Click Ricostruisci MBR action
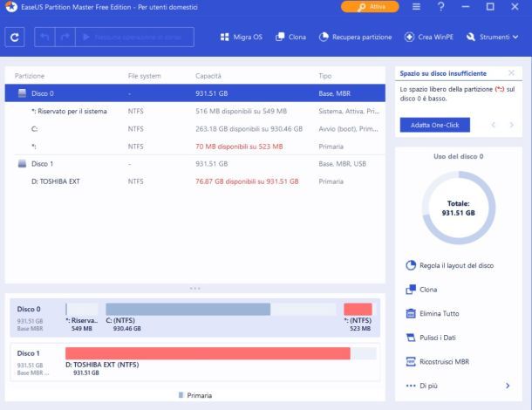 coord(437,362)
